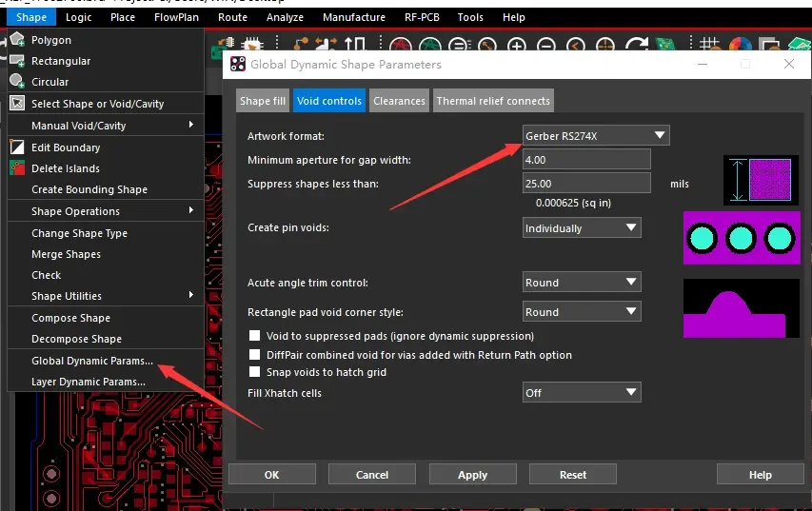This screenshot has width=812, height=511.
Task: Check DiffPair combined void option
Action: coord(254,355)
